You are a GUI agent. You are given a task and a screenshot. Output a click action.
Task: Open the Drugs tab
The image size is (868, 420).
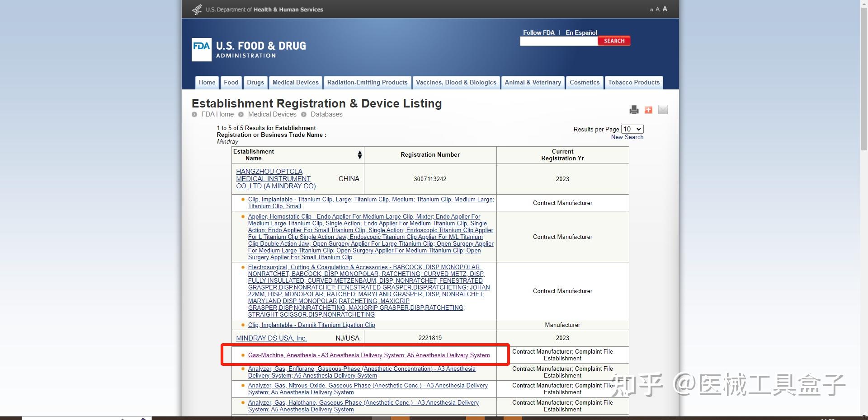click(x=255, y=83)
